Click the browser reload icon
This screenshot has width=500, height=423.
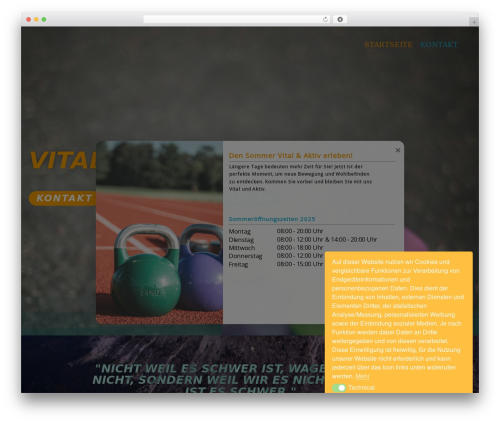click(x=325, y=20)
